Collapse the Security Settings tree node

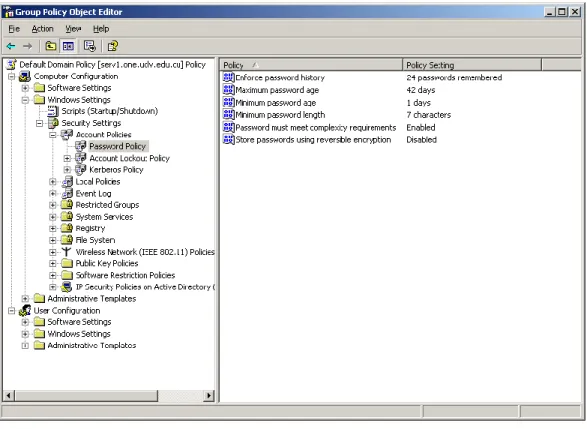(39, 123)
